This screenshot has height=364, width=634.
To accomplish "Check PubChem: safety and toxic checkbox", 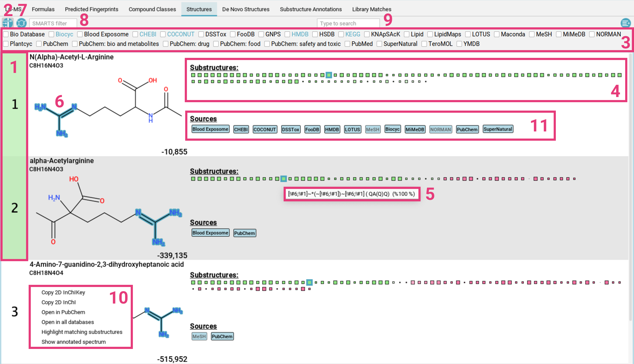I will click(x=267, y=44).
